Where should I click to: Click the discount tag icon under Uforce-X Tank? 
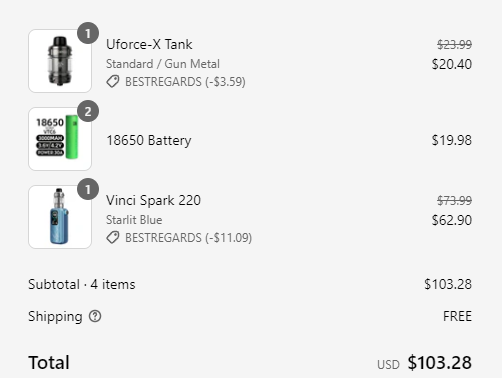(x=113, y=81)
